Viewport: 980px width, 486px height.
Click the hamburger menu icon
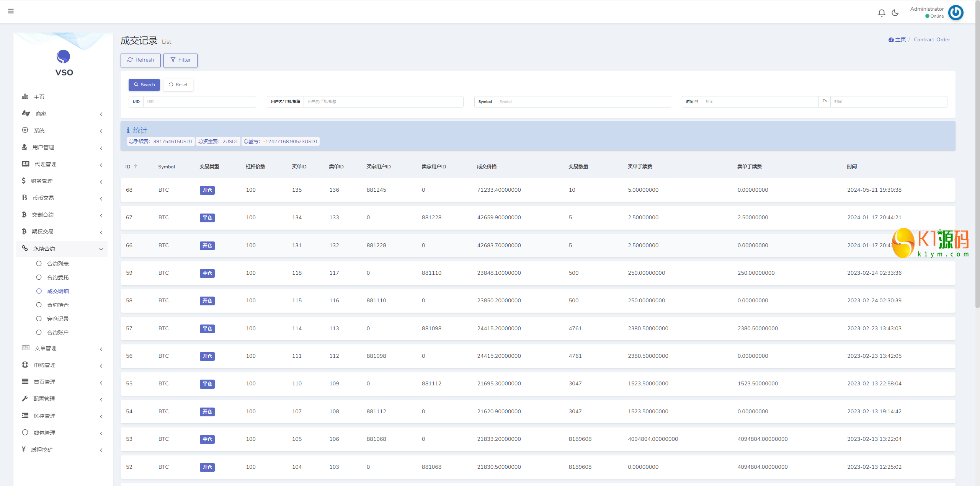(11, 11)
